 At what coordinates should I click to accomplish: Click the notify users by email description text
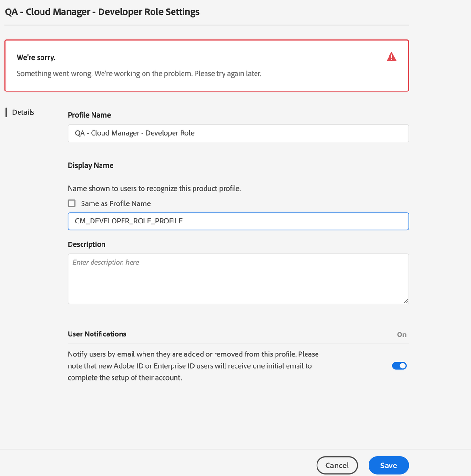tap(193, 366)
